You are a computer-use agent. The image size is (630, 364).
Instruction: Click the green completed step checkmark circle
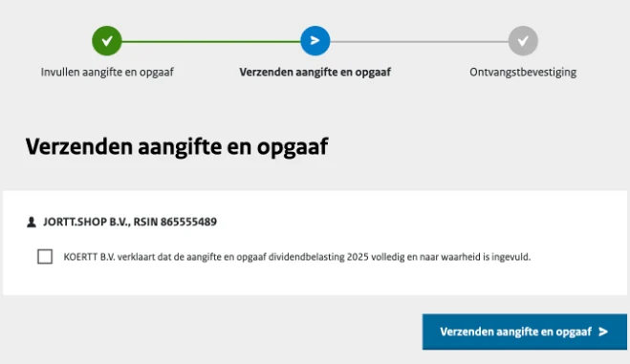107,41
